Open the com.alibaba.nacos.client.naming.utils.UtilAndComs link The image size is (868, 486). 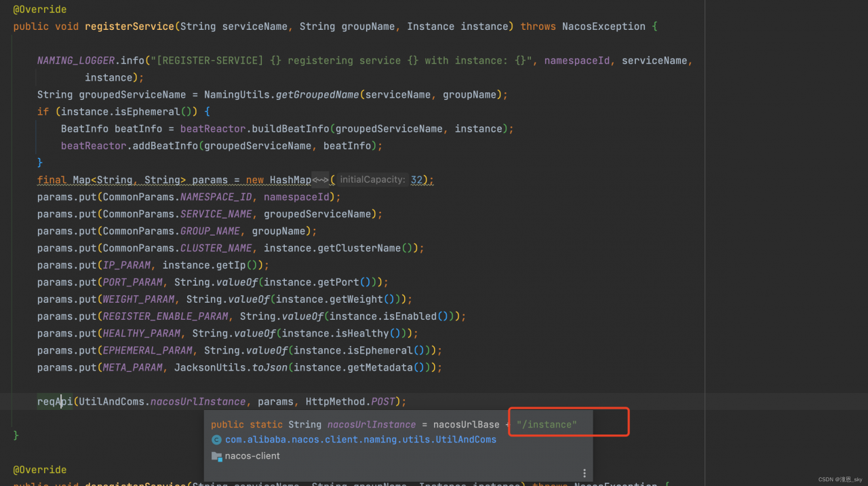pyautogui.click(x=361, y=440)
